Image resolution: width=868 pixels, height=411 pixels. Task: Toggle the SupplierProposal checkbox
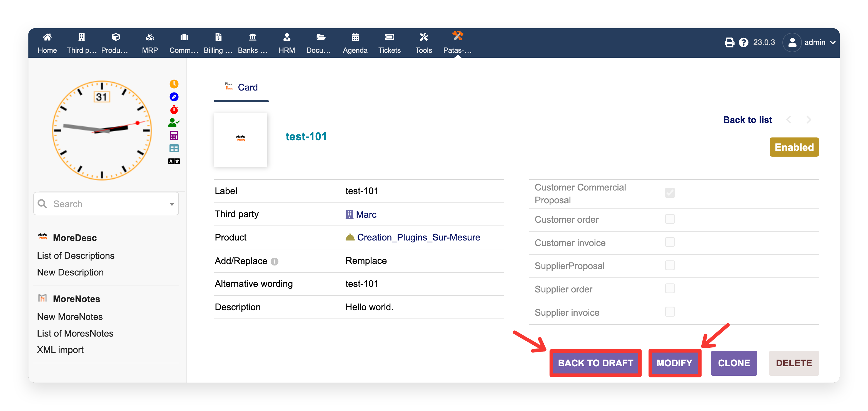tap(670, 265)
